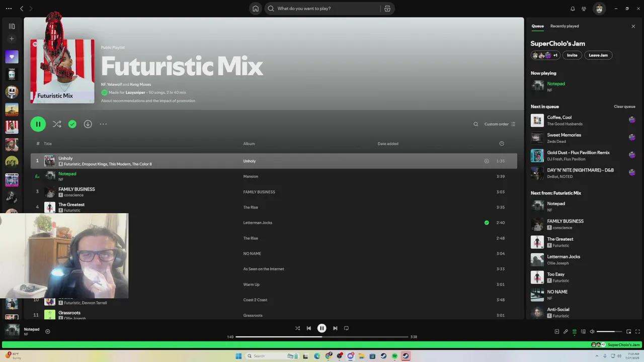Screen dimensions: 644x362
Task: Open Discord from taskbar
Action: tap(351, 356)
